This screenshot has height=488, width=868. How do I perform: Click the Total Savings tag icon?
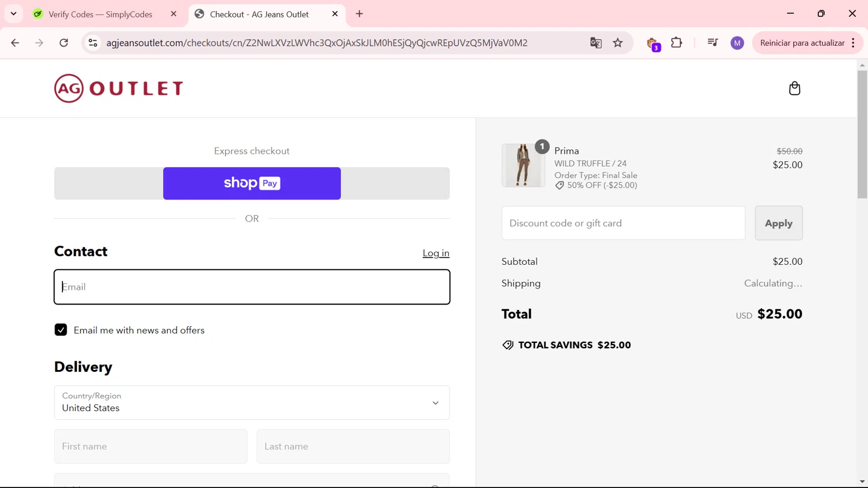point(507,345)
